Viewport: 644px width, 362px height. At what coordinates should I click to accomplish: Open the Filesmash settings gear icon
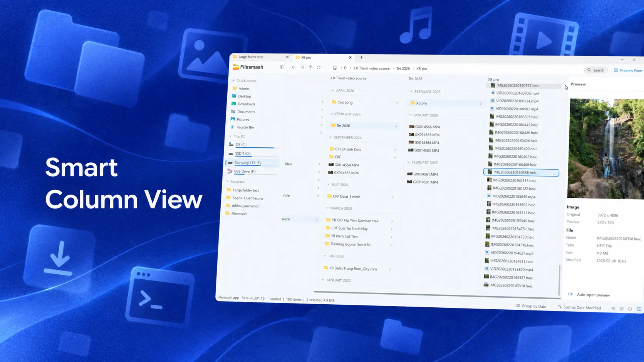click(x=282, y=67)
